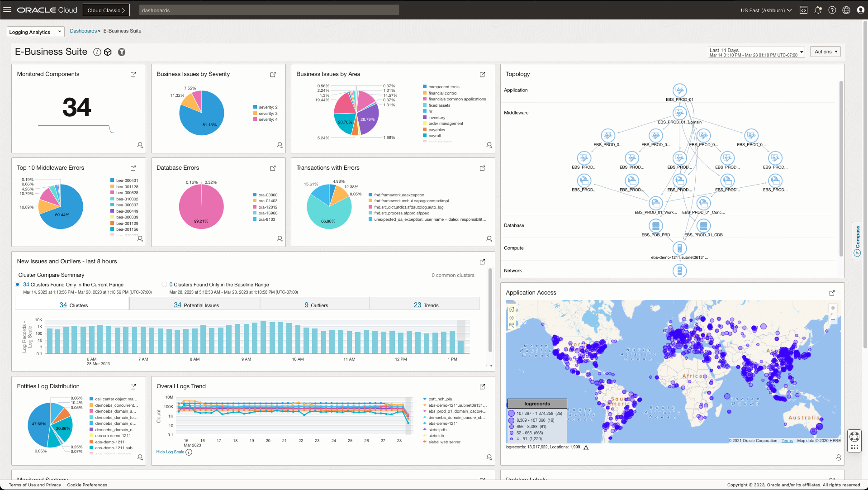Pop out the Monitored Components widget
Image resolution: width=868 pixels, height=490 pixels.
(x=133, y=75)
